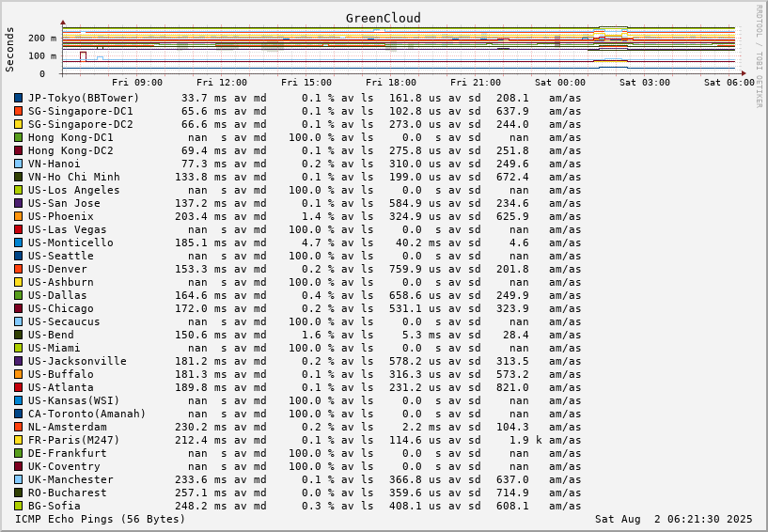This screenshot has height=532, width=768.
Task: Click the BG-Sofia legend color swatch
Action: pyautogui.click(x=19, y=506)
